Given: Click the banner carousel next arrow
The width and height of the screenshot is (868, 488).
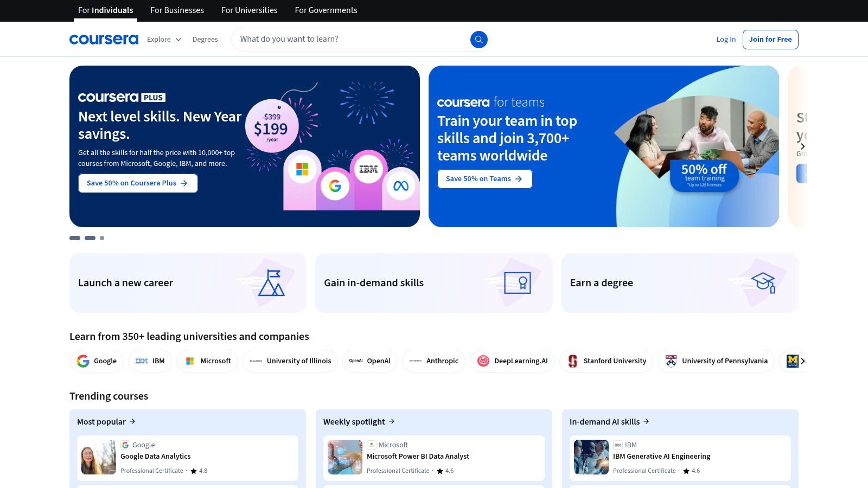Looking at the screenshot, I should click(x=803, y=146).
